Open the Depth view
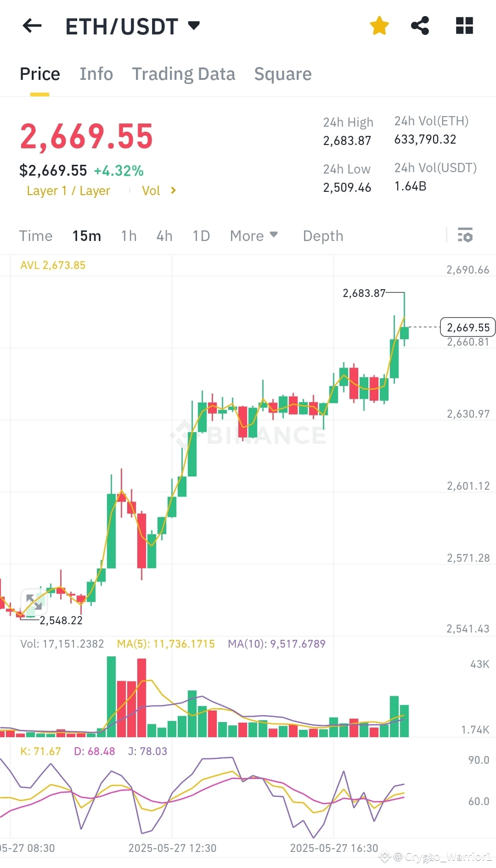 click(x=323, y=235)
